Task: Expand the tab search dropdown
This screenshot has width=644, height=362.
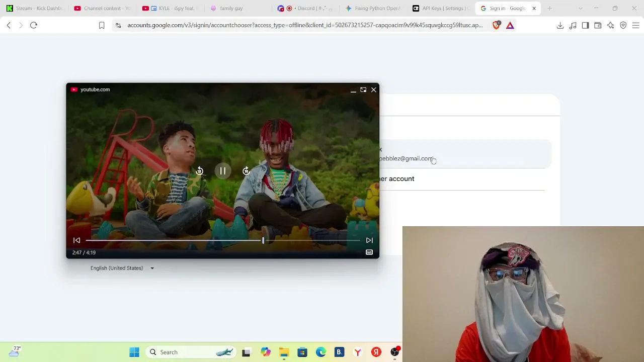Action: 581,8
